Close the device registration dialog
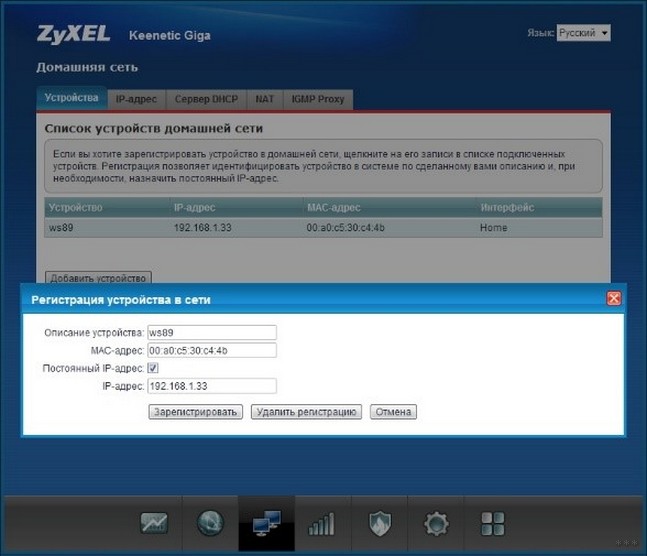This screenshot has width=647, height=556. (614, 299)
